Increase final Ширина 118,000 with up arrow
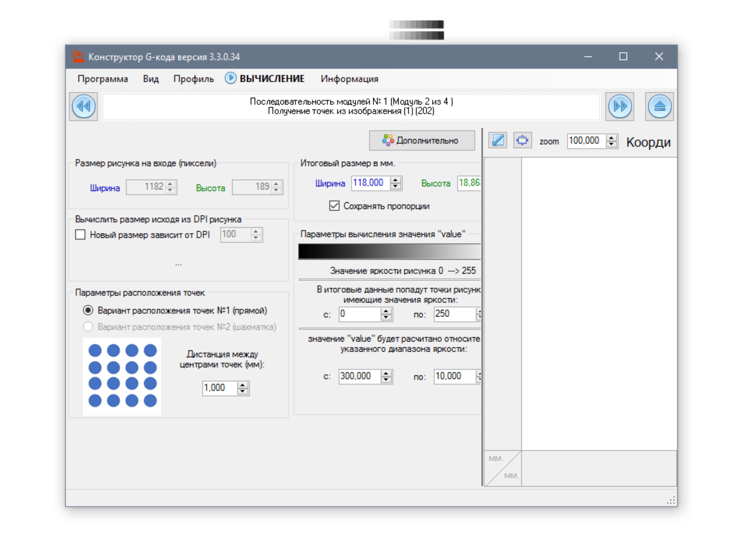 pos(395,180)
